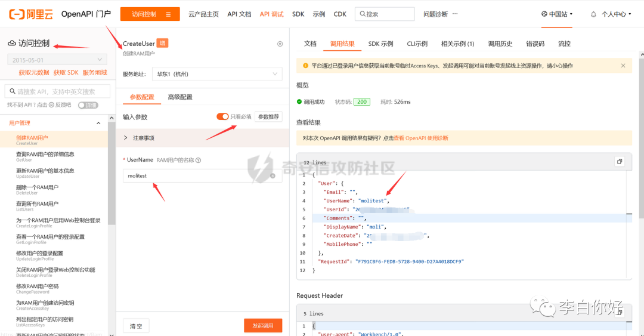Image resolution: width=644 pixels, height=336 pixels.
Task: Click the cloud icon beside 访问控制 heading
Action: coord(12,43)
